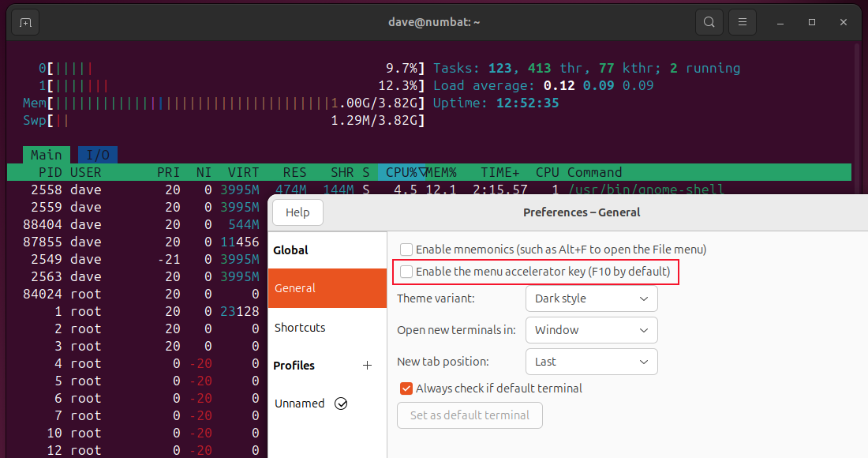The width and height of the screenshot is (868, 458).
Task: Select the Main tab in htop
Action: [x=46, y=155]
